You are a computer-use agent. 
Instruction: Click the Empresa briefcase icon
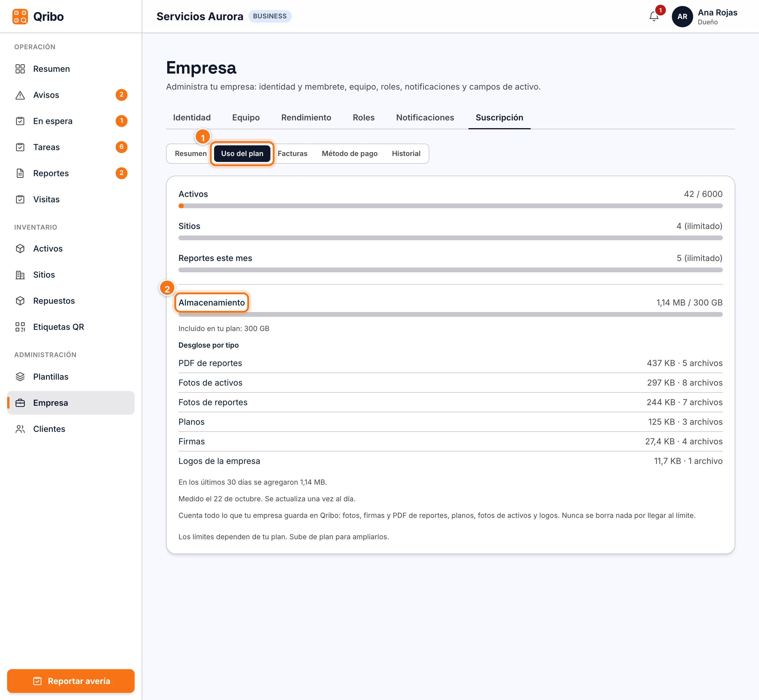pyautogui.click(x=20, y=403)
